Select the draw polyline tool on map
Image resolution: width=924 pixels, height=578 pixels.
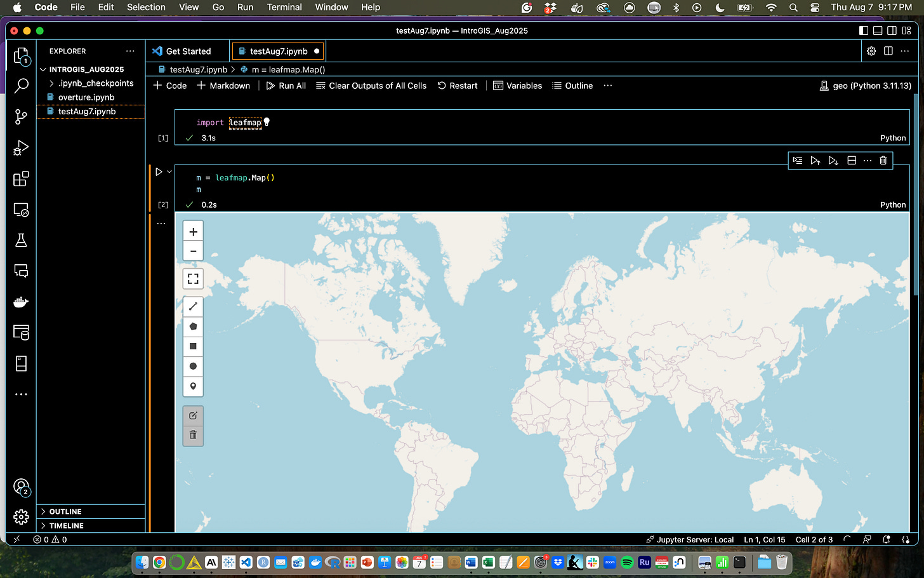click(193, 307)
